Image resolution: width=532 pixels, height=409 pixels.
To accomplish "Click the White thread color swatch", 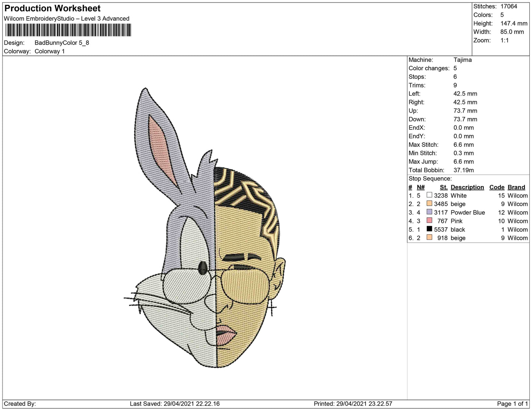I will tap(429, 195).
